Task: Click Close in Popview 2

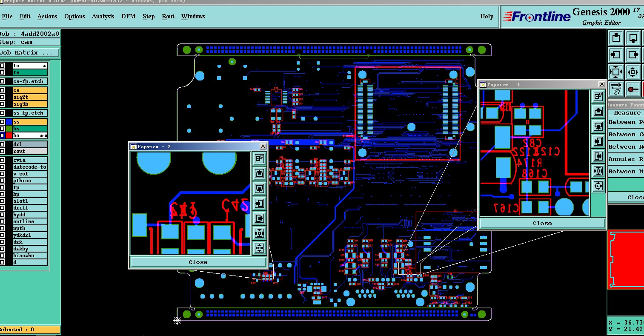Action: pos(198,262)
